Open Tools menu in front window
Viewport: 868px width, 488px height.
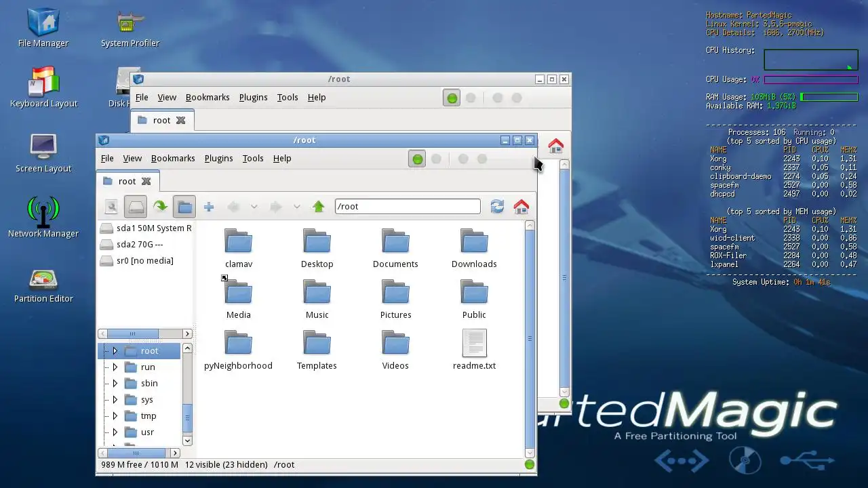tap(253, 159)
